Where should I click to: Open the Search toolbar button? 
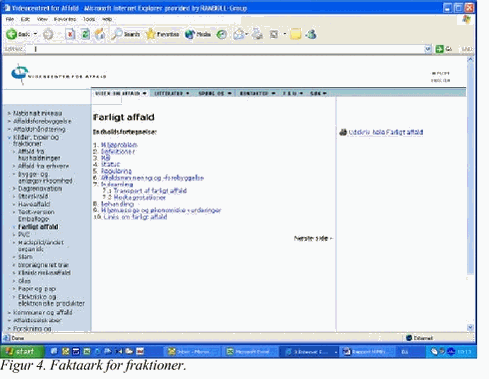(126, 34)
